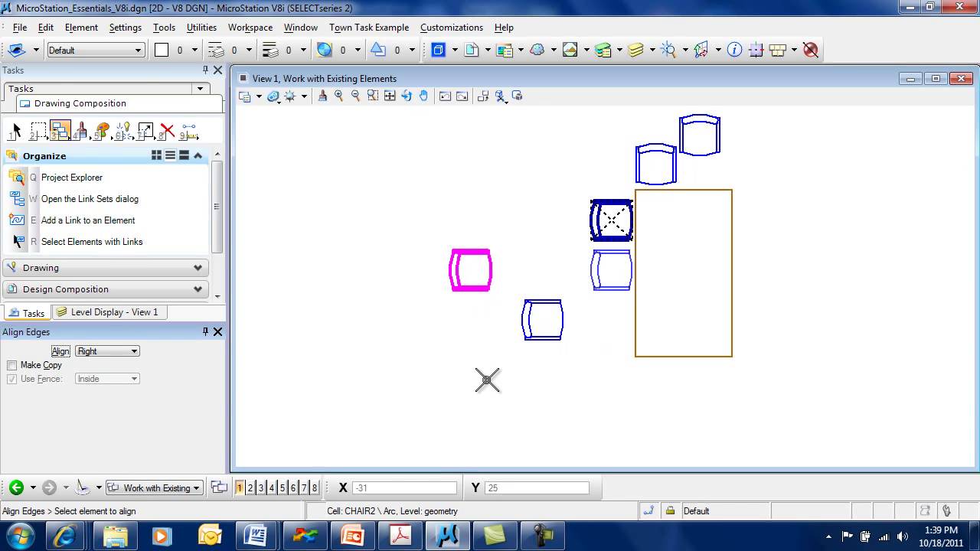Screen dimensions: 980x551
Task: Zoom In using View 1 toolbar
Action: 338,96
